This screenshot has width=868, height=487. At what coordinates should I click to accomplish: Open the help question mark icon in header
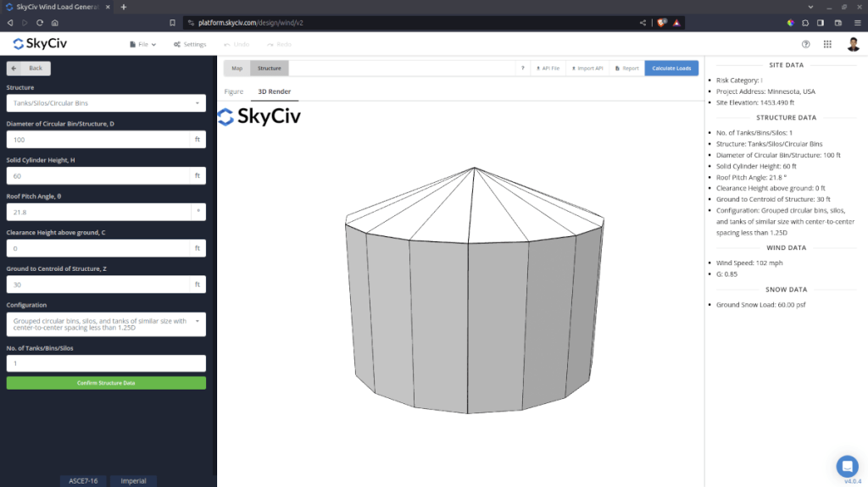click(805, 44)
